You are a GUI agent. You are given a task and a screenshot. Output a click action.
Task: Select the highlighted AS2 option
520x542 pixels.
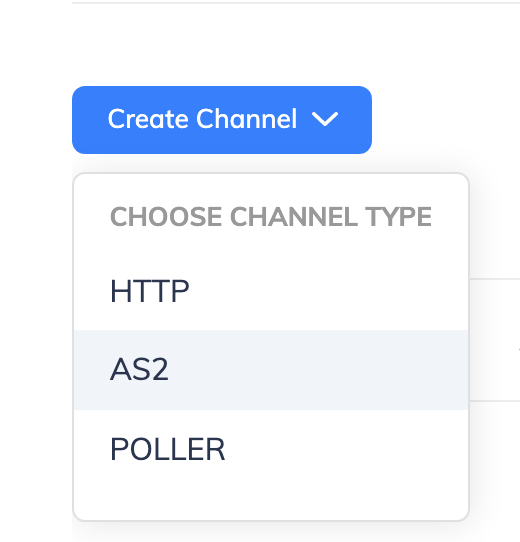point(271,370)
